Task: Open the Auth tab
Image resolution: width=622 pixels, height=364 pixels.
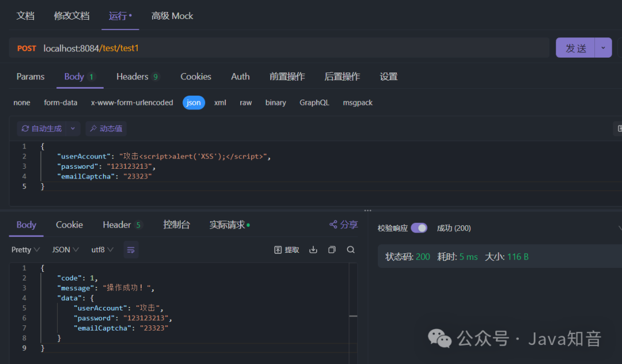Action: (240, 77)
